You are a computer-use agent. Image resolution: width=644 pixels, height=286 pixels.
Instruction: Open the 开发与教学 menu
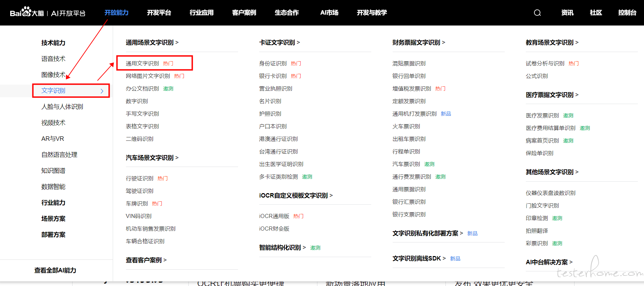pyautogui.click(x=372, y=13)
